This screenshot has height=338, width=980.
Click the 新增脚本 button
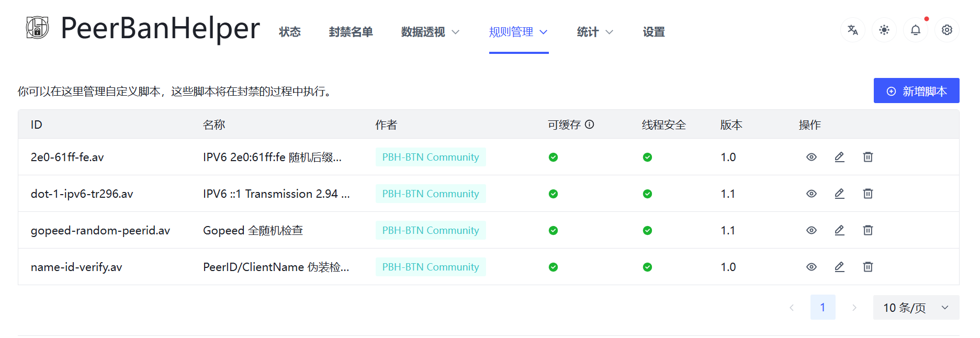coord(916,91)
